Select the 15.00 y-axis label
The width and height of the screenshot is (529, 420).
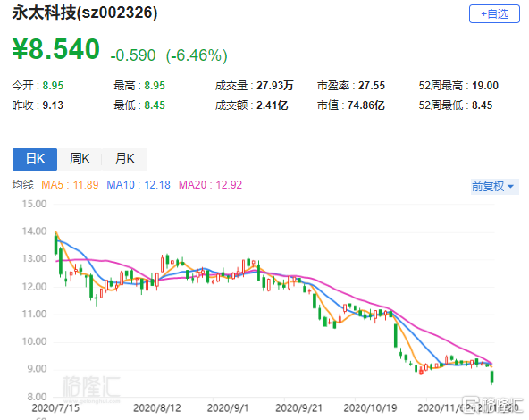(x=35, y=204)
